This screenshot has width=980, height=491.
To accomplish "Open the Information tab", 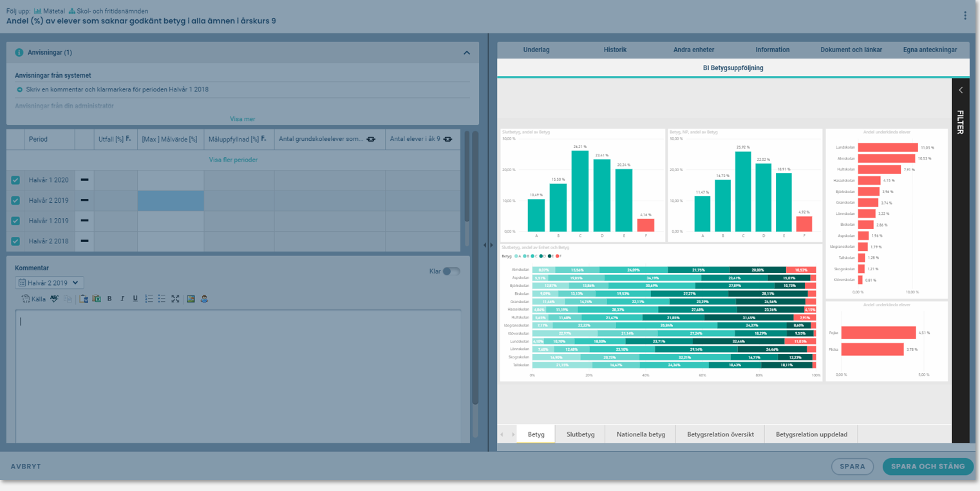I will coord(773,50).
